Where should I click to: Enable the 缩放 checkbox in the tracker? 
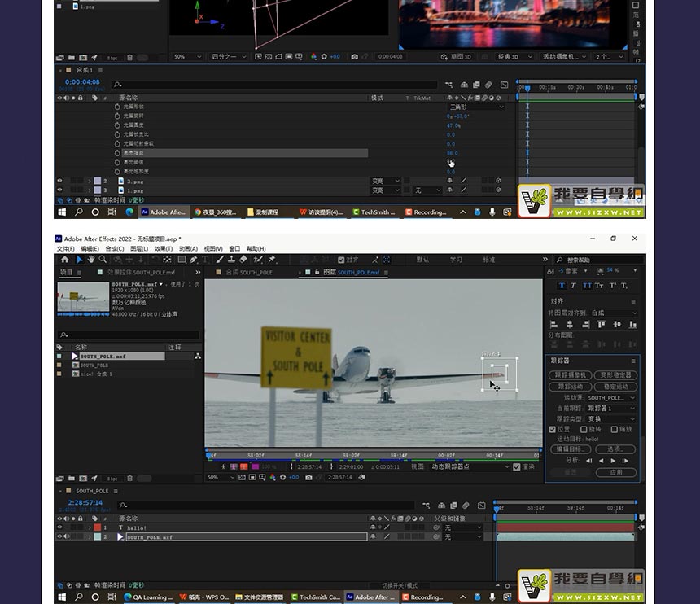pos(615,430)
